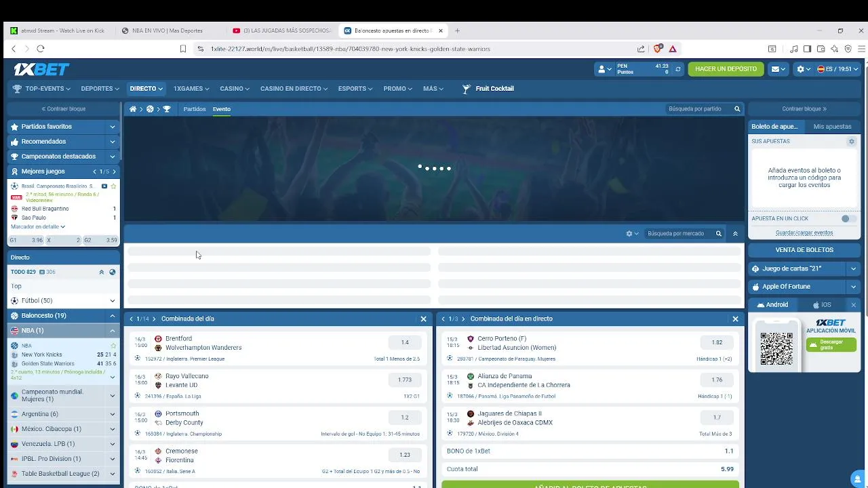
Task: Open the ESPORTS menu
Action: pos(355,89)
